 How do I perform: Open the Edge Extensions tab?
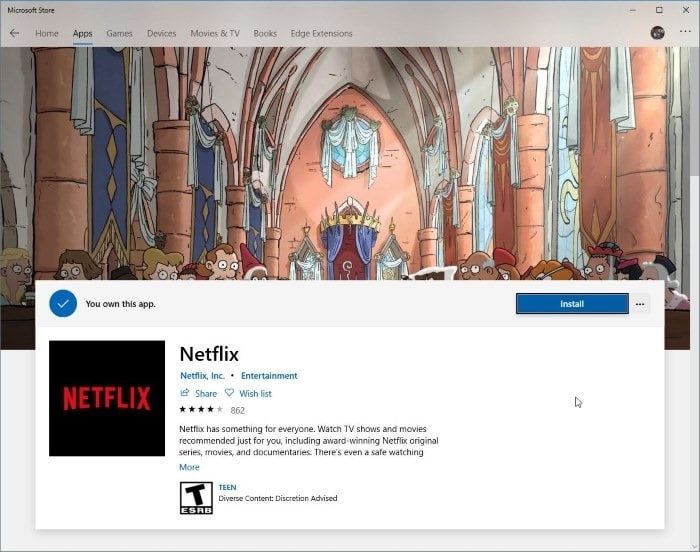[x=321, y=33]
